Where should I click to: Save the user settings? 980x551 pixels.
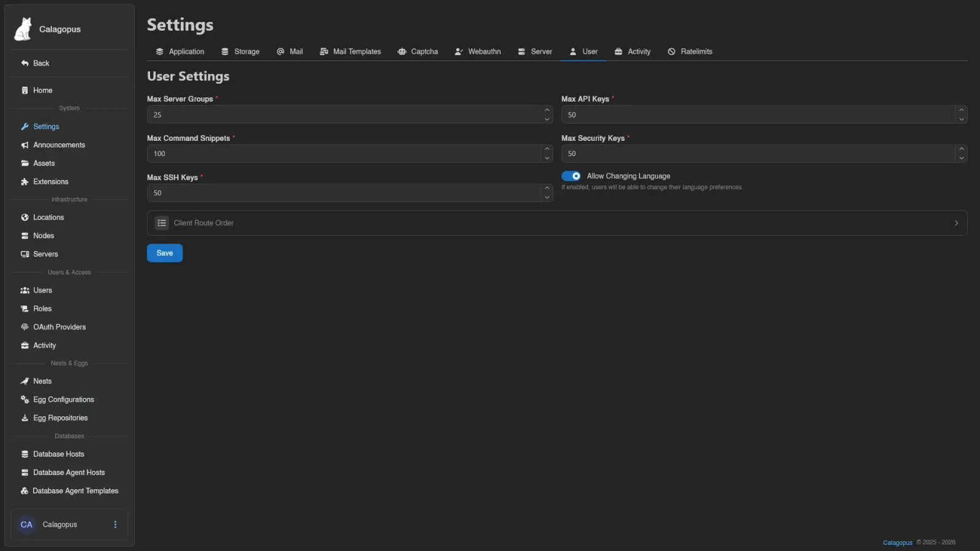(165, 253)
